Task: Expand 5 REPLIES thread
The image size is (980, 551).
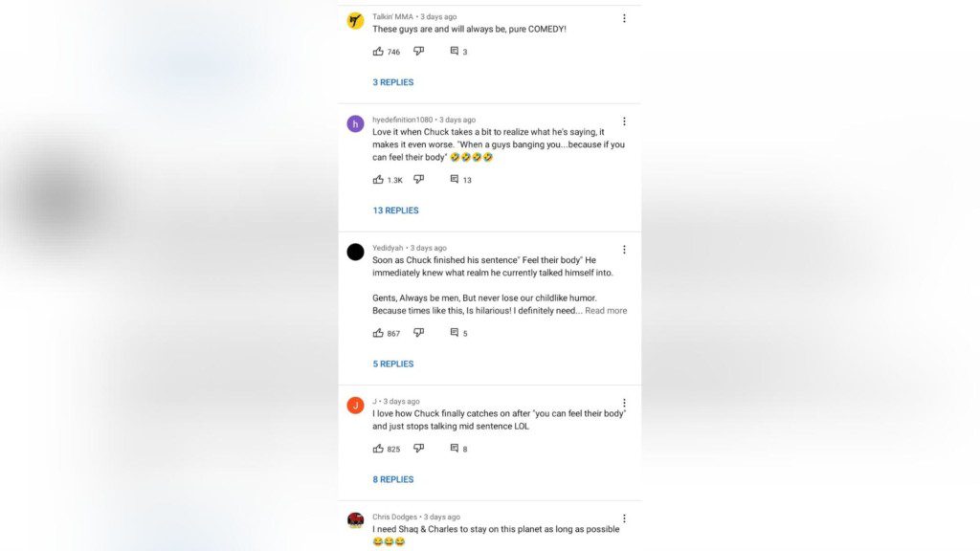Action: click(x=393, y=364)
